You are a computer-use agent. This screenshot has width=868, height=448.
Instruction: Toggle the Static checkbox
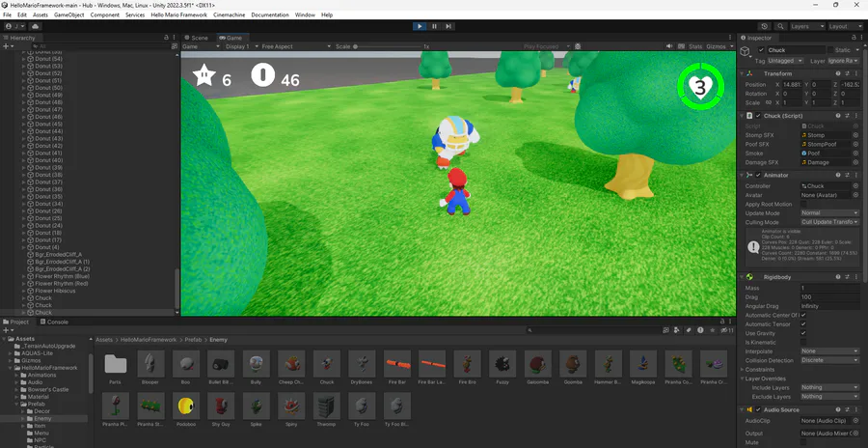click(x=830, y=50)
